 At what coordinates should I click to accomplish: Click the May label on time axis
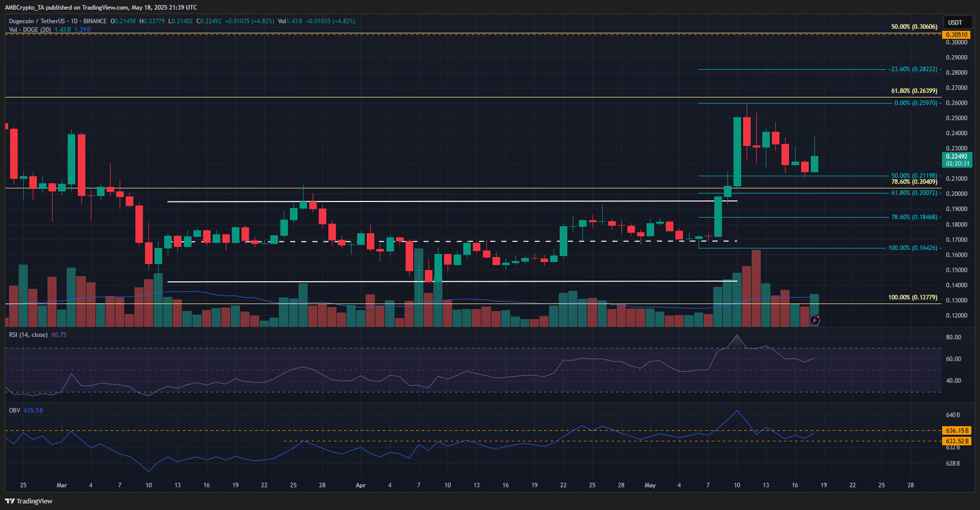click(650, 485)
